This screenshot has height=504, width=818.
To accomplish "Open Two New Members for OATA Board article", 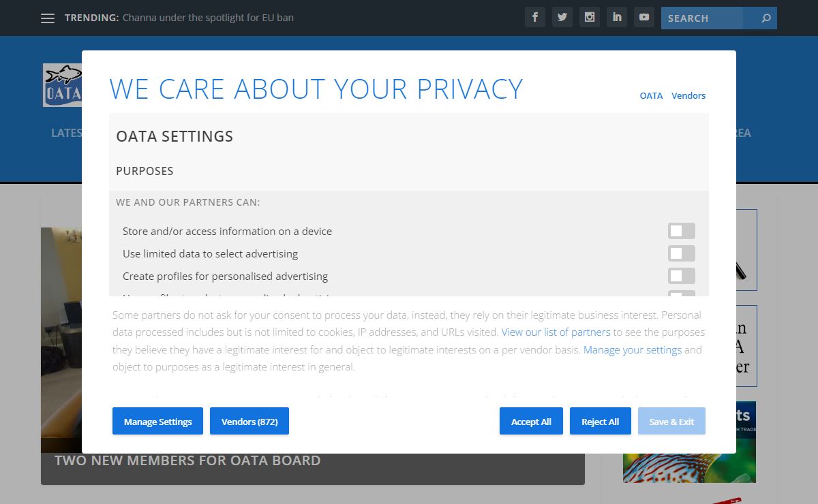I will [187, 460].
